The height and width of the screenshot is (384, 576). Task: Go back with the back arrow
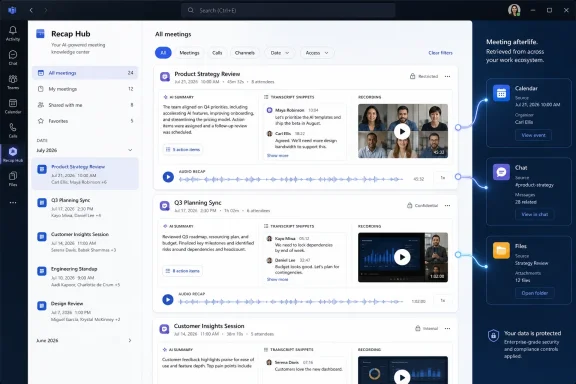(31, 10)
